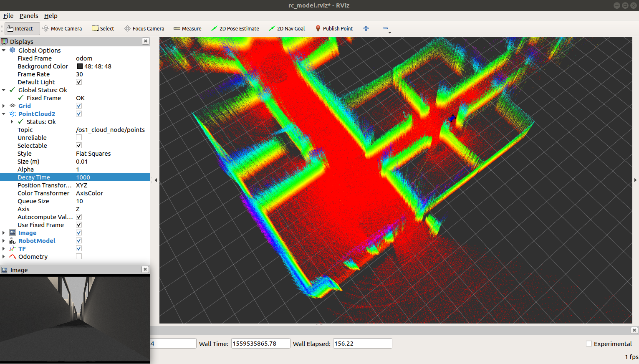Expand the Status: Ok node
The image size is (639, 364).
[x=12, y=121]
